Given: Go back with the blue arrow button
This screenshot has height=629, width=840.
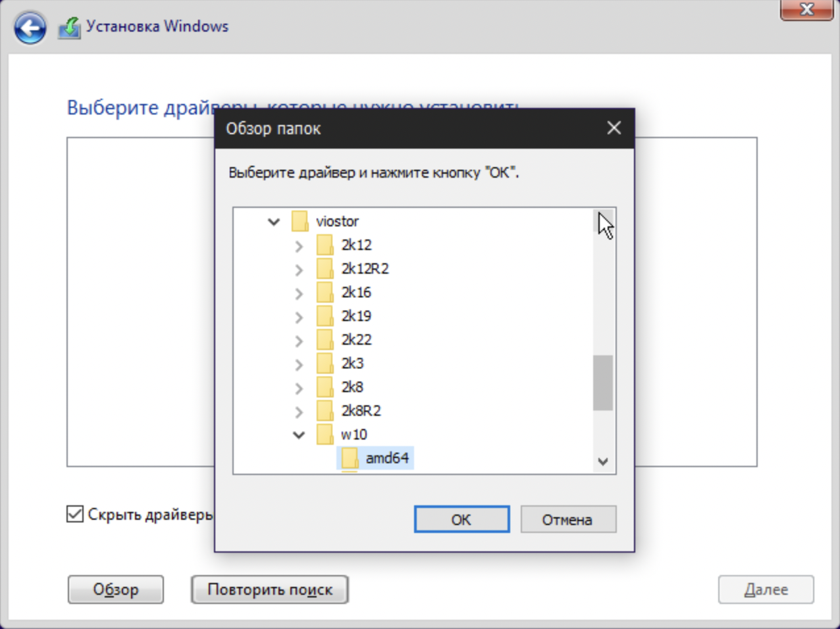Looking at the screenshot, I should click(30, 28).
